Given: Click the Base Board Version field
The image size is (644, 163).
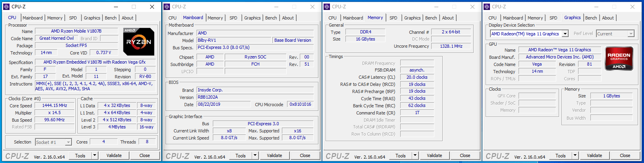Looking at the screenshot, I should tap(293, 40).
